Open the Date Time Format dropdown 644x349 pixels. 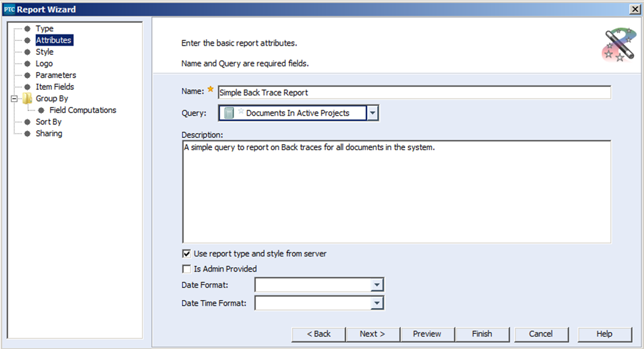click(x=376, y=303)
